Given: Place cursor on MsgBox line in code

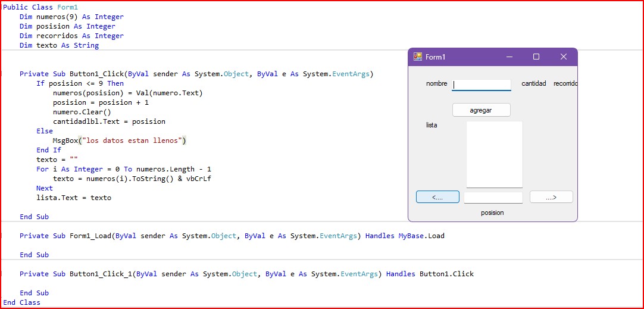Looking at the screenshot, I should coord(119,141).
